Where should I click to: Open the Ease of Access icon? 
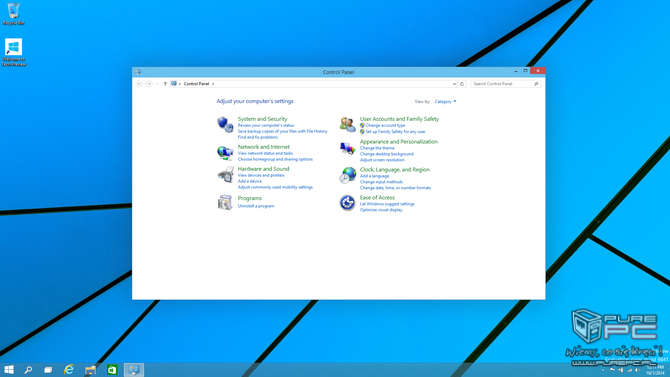(347, 203)
